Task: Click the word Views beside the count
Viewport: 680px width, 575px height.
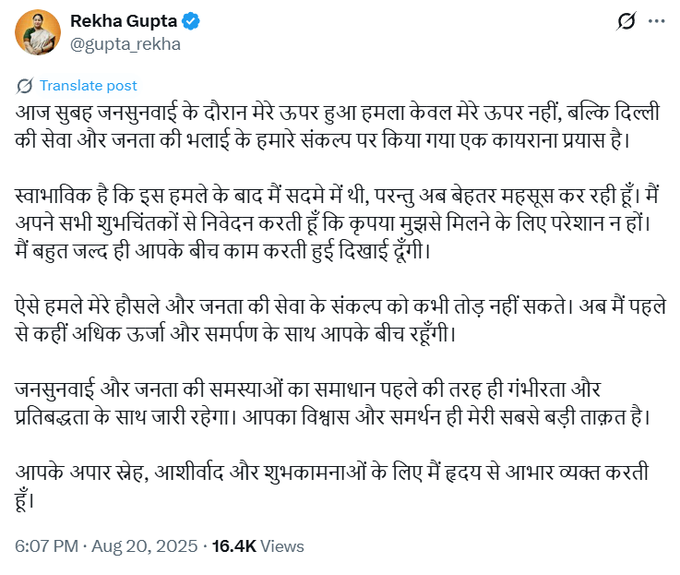Action: tap(283, 546)
